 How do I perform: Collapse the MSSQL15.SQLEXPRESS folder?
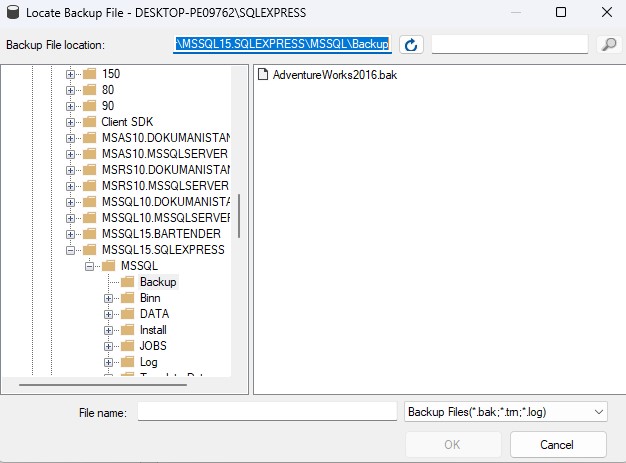[x=70, y=250]
